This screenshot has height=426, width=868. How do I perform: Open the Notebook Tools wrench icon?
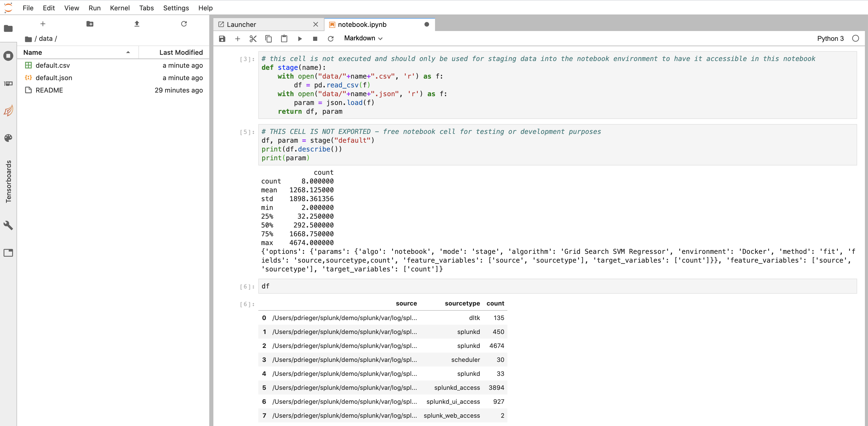8,225
